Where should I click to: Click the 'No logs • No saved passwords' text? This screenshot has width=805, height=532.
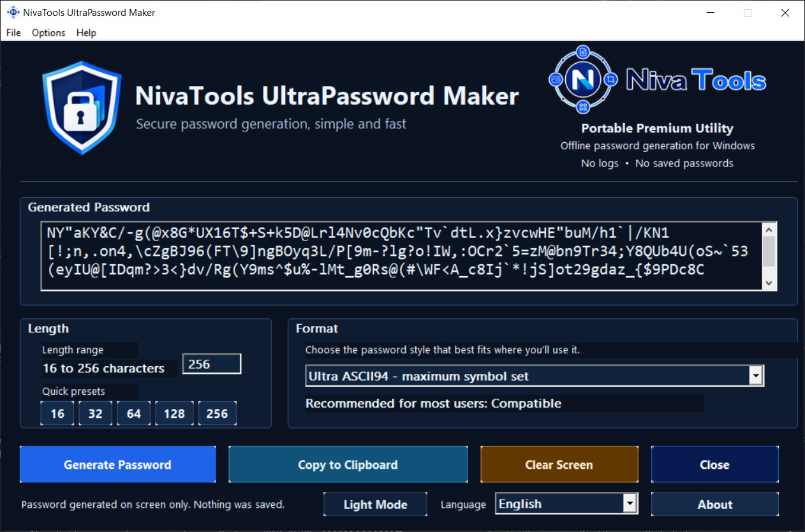tap(657, 163)
